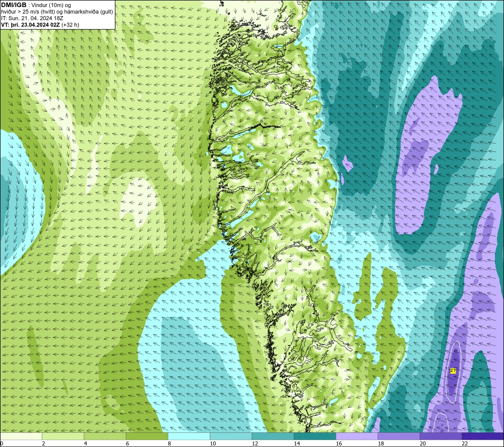Click the 'DMI/IGB : Vindur (10m) og' title line

[36, 5]
